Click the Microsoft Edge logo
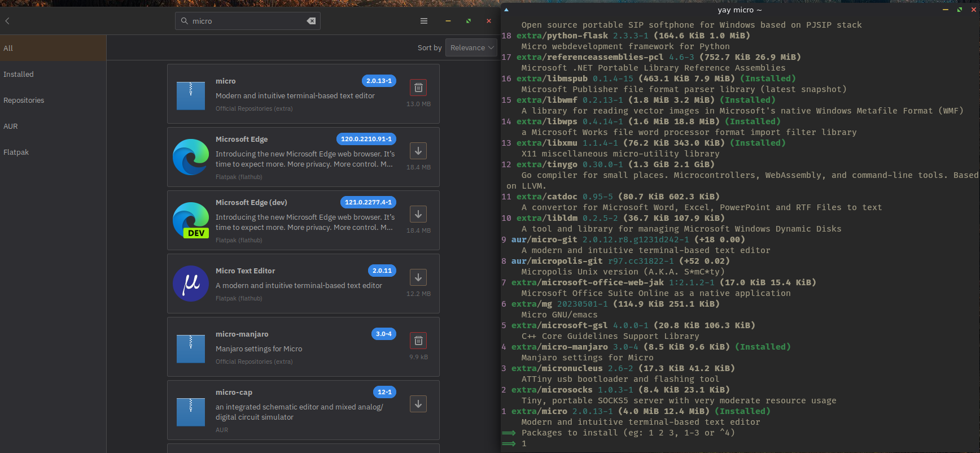 (191, 157)
